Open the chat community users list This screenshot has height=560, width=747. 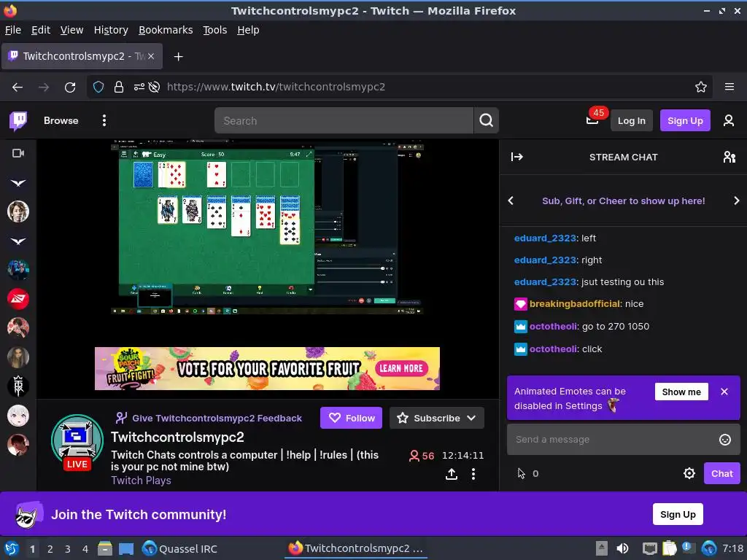click(729, 157)
